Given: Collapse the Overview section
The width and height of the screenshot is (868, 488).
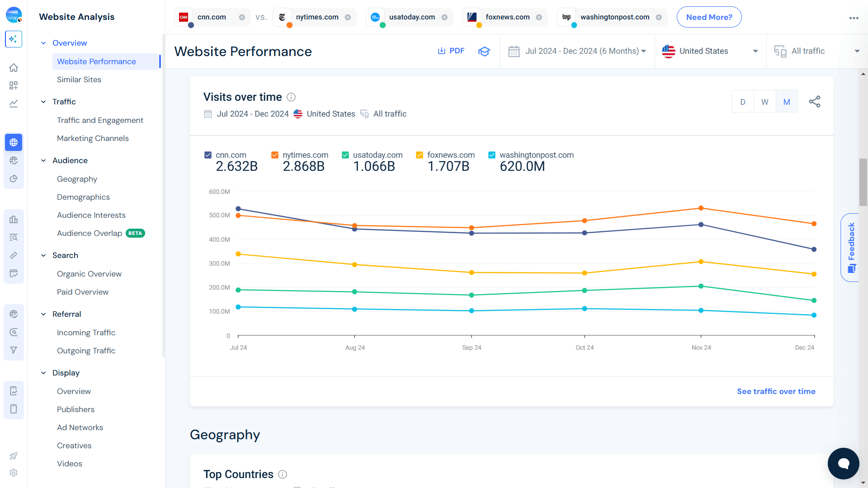Looking at the screenshot, I should tap(43, 43).
